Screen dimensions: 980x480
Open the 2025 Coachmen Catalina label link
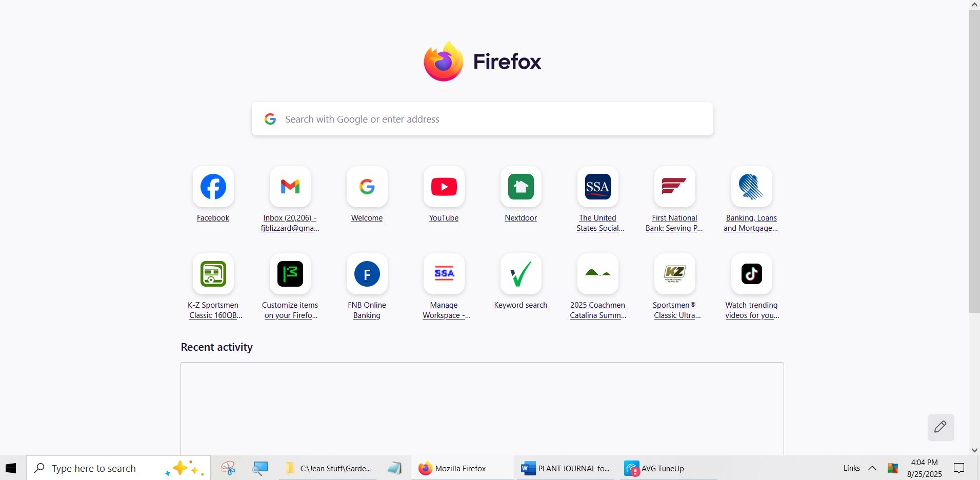point(598,310)
